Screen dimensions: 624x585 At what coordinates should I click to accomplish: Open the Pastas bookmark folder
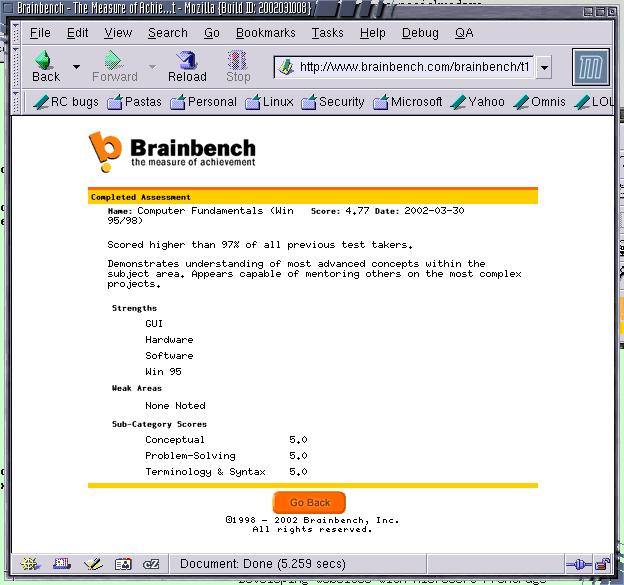click(135, 102)
